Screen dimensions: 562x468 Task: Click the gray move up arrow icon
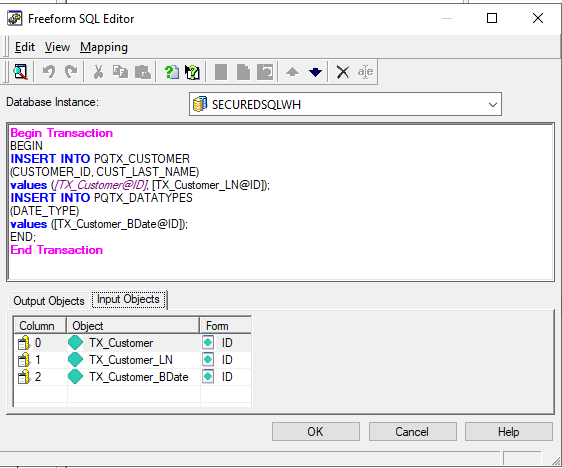point(292,72)
